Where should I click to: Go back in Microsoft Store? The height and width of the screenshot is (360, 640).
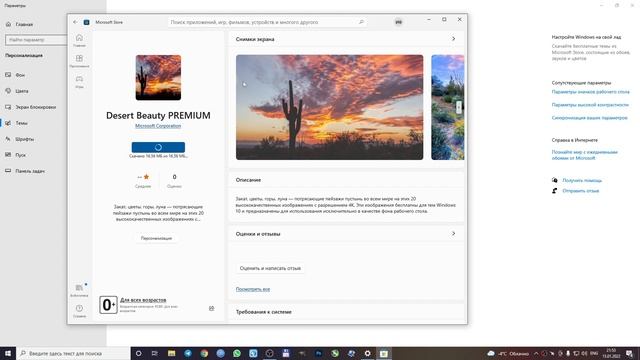(75, 22)
